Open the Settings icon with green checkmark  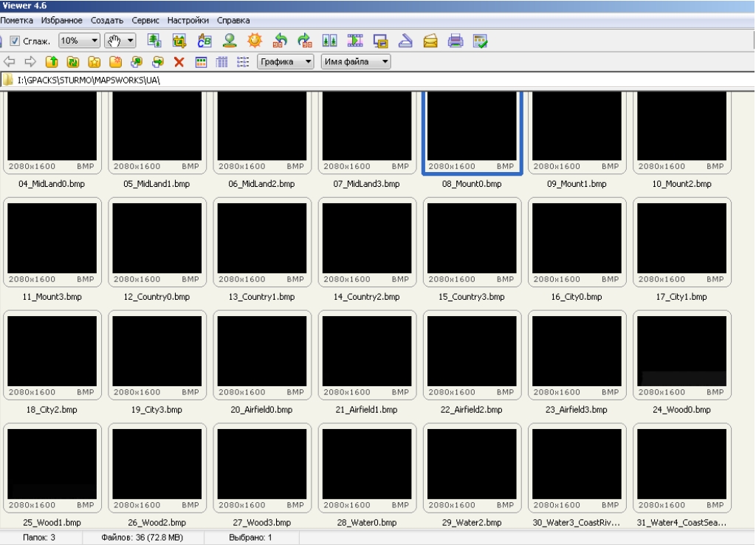point(481,41)
